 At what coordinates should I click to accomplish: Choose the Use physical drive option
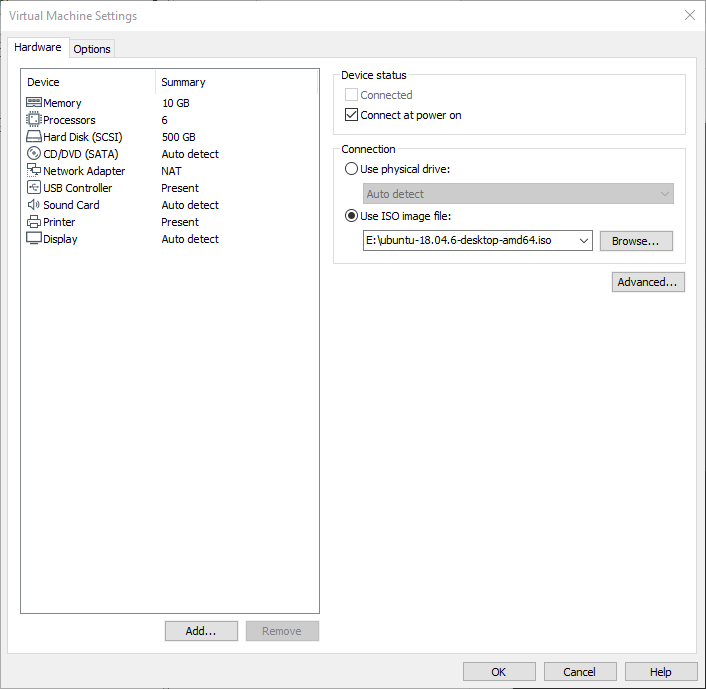point(351,169)
